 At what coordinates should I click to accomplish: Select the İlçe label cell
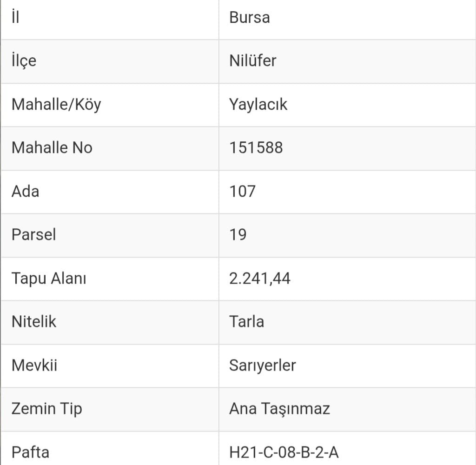[x=24, y=61]
